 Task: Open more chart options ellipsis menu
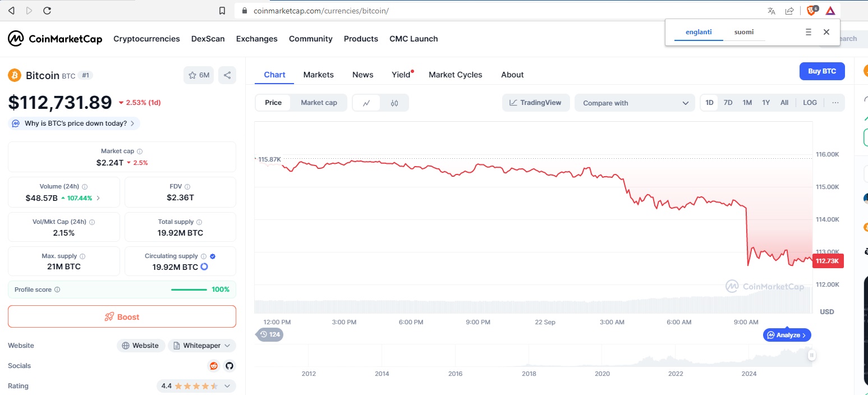(835, 103)
